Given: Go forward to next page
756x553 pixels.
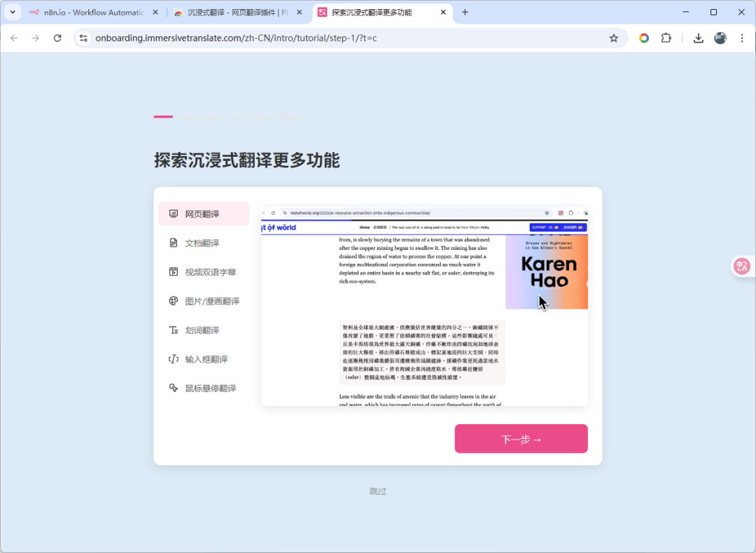Looking at the screenshot, I should [36, 38].
